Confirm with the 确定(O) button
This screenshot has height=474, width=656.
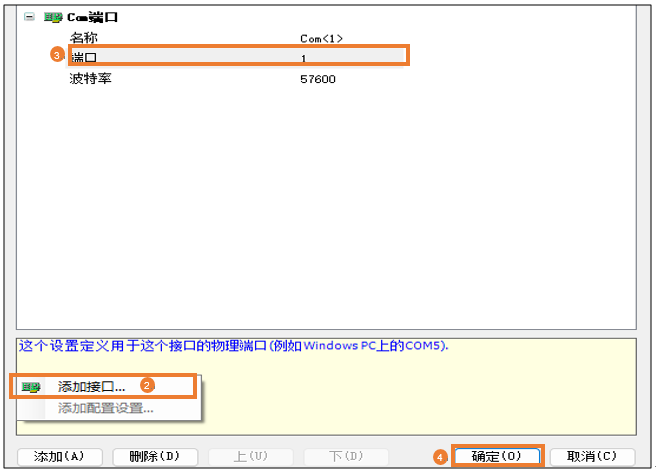point(497,456)
